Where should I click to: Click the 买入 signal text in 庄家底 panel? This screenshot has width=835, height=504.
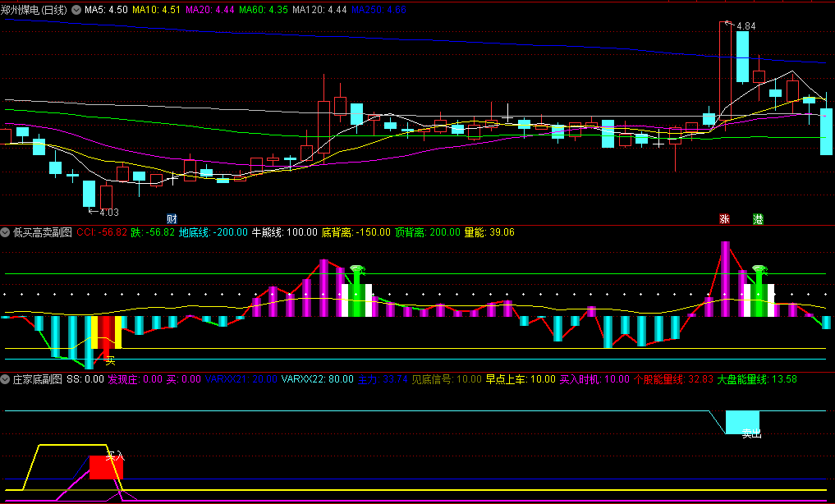(115, 456)
